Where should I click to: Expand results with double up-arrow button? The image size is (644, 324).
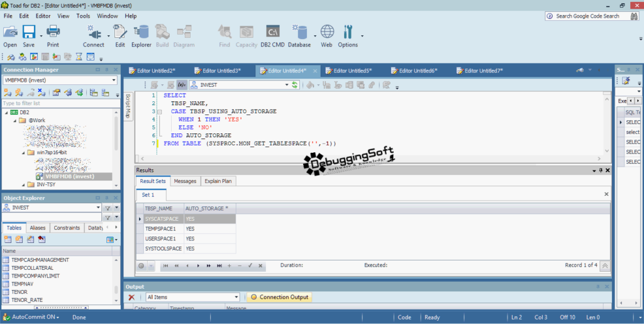(604, 266)
